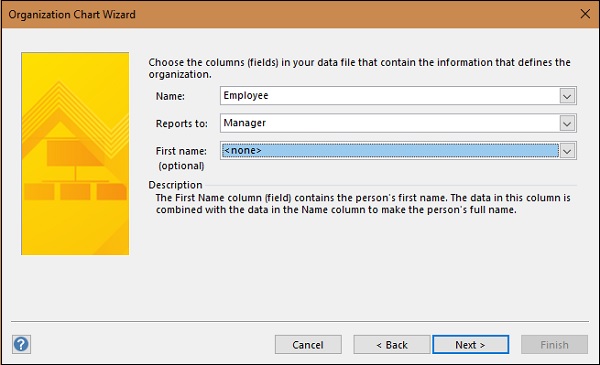This screenshot has height=365, width=600.
Task: Go to previous step with Back
Action: [x=392, y=345]
